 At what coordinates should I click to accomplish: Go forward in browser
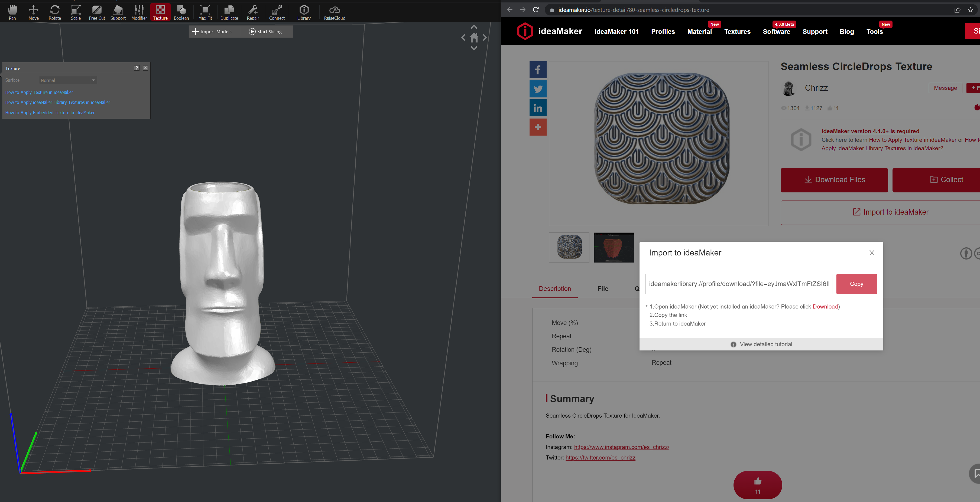coord(523,10)
